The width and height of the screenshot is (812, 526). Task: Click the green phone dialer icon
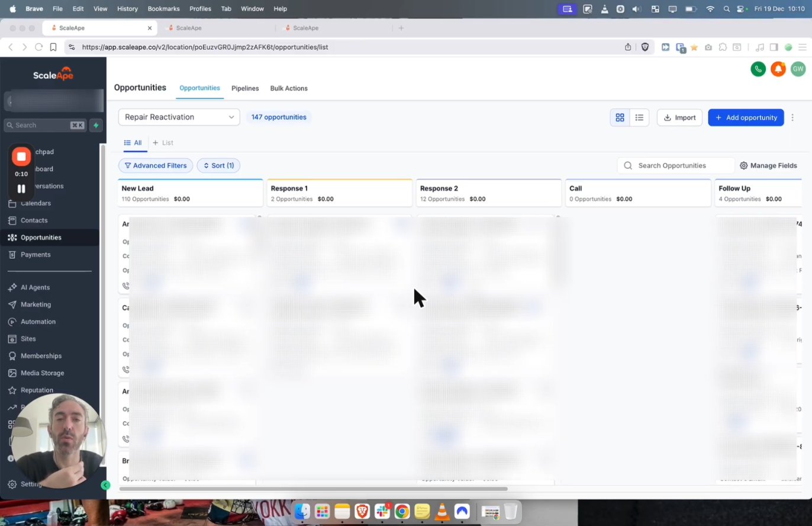click(758, 69)
